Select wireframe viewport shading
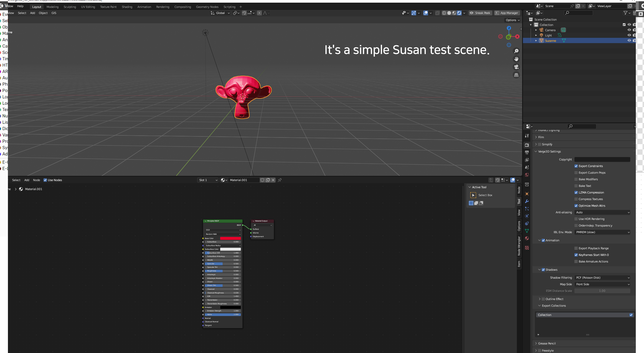Image resolution: width=644 pixels, height=353 pixels. pyautogui.click(x=444, y=13)
